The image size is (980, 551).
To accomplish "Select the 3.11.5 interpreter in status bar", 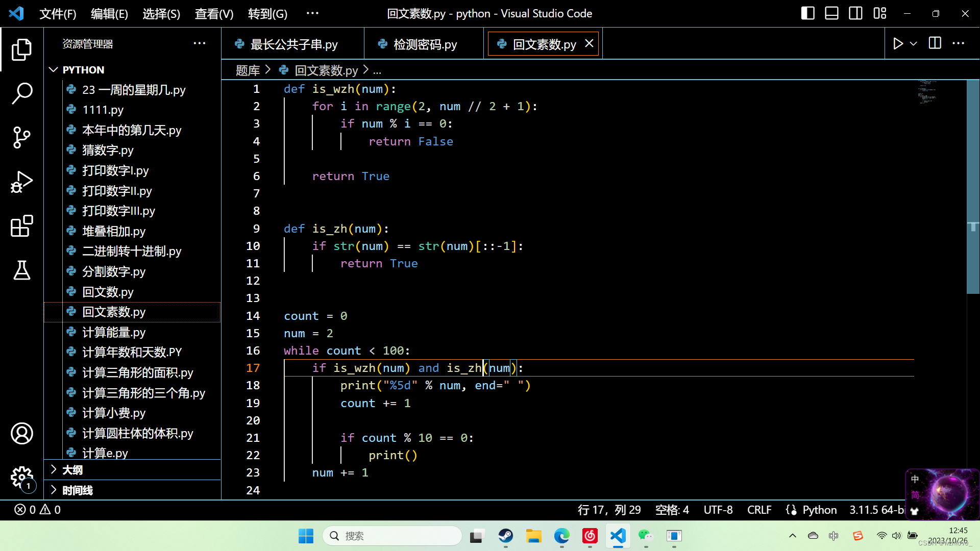I will click(876, 510).
